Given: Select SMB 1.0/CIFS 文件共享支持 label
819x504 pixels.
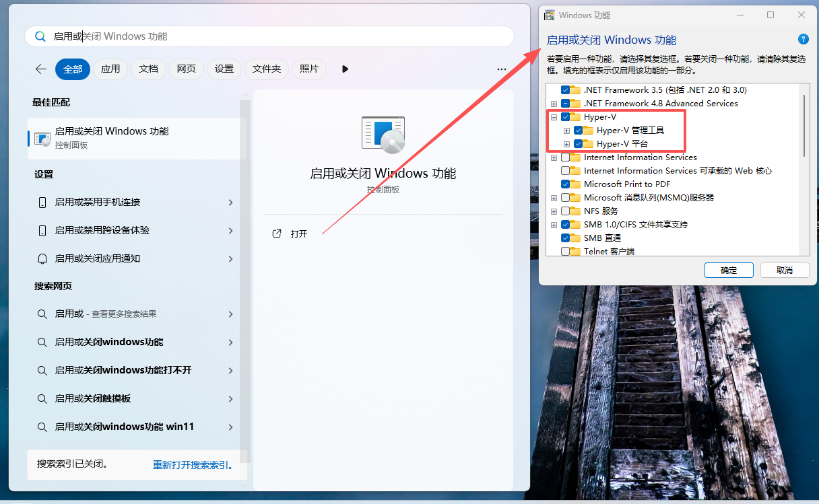Looking at the screenshot, I should (636, 224).
